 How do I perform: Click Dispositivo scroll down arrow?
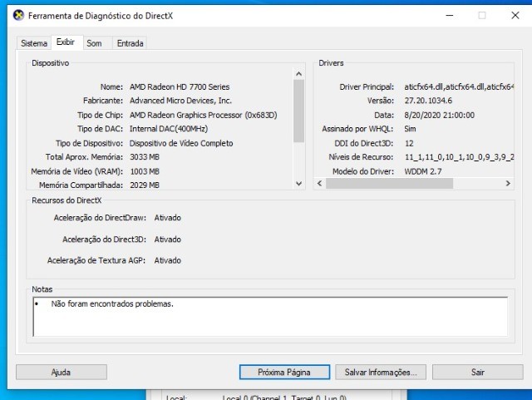coord(299,183)
